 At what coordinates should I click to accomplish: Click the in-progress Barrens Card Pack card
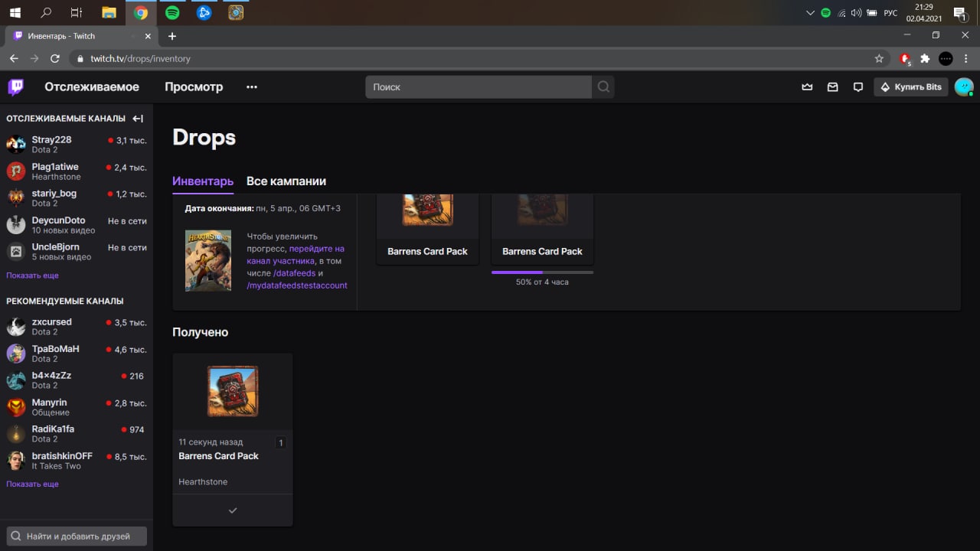tap(542, 229)
